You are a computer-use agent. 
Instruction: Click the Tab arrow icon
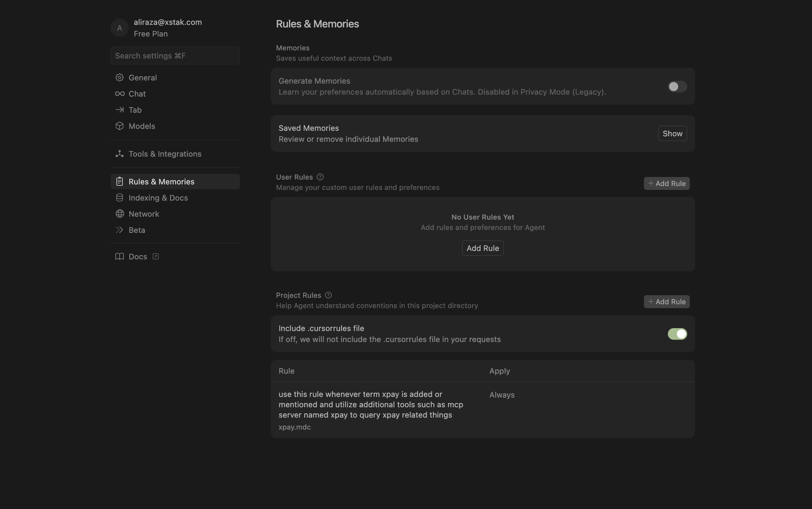click(x=120, y=110)
